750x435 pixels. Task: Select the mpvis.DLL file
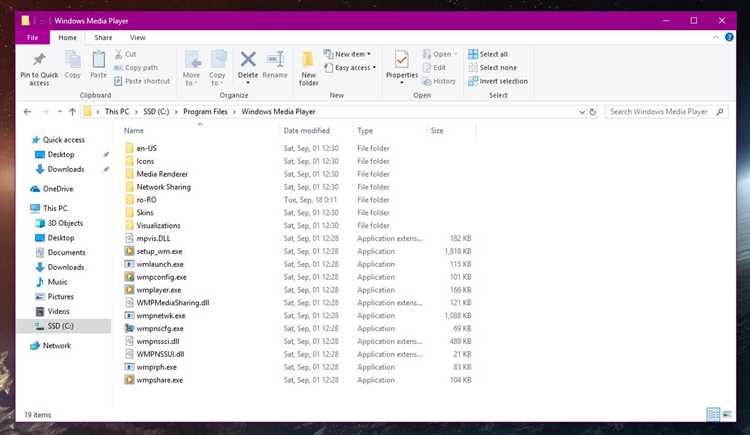point(153,238)
